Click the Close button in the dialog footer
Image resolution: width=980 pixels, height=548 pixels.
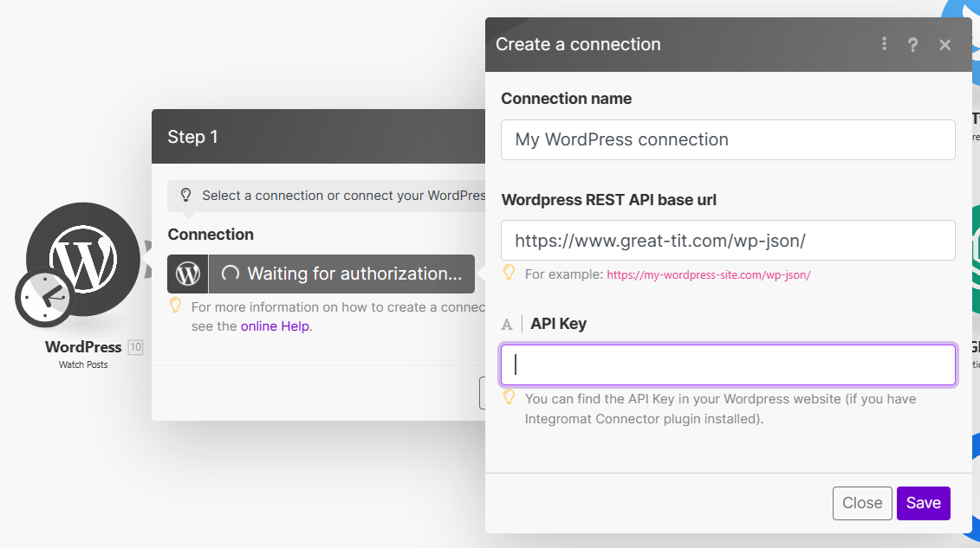point(862,503)
